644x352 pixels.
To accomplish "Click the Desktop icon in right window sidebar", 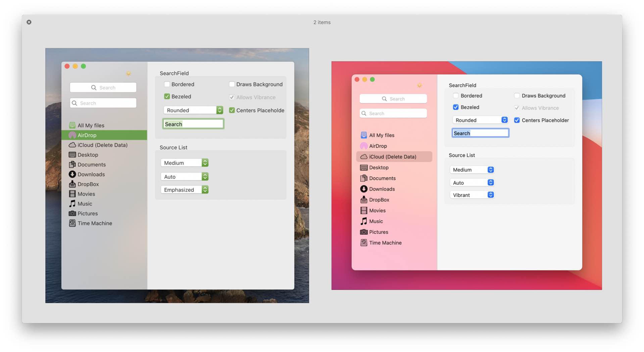I will [x=364, y=167].
